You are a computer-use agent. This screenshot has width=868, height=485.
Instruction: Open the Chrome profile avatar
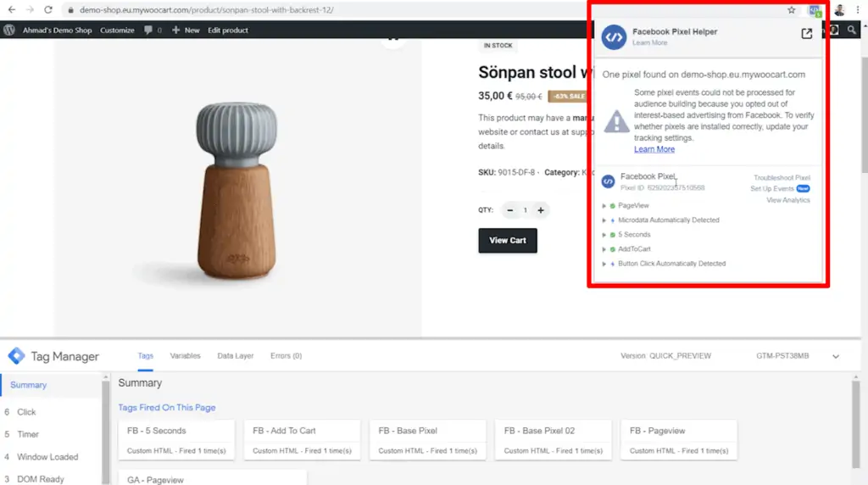(840, 10)
